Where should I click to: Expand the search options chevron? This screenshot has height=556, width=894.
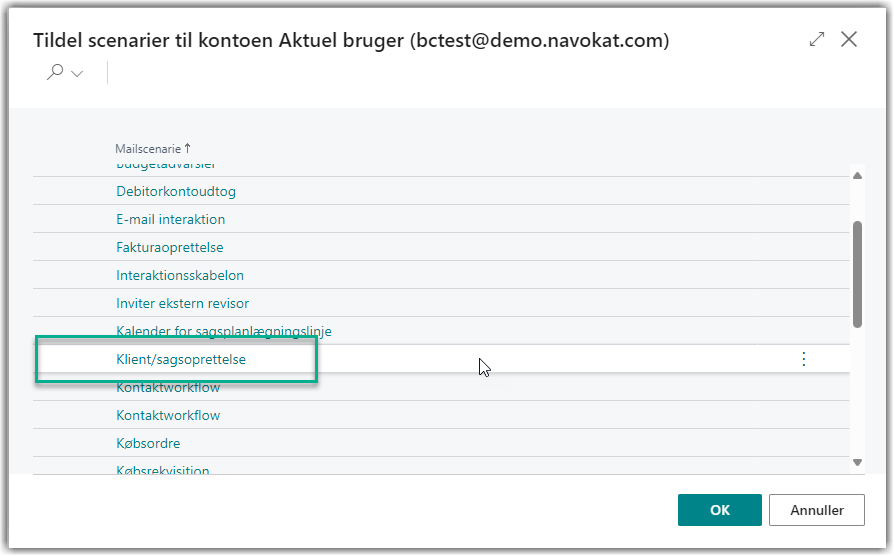pyautogui.click(x=77, y=73)
